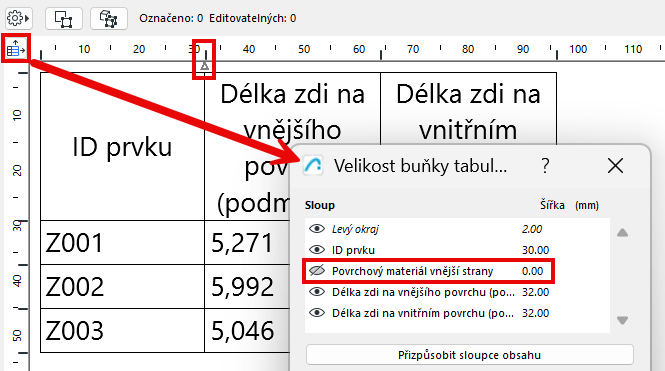Click table cell Z001
The image size is (665, 371).
point(123,243)
